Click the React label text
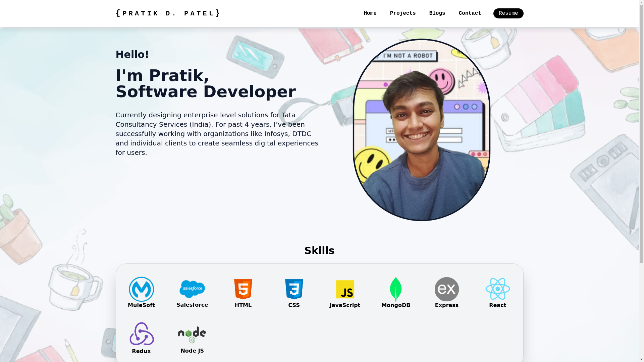The width and height of the screenshot is (644, 362). [498, 305]
